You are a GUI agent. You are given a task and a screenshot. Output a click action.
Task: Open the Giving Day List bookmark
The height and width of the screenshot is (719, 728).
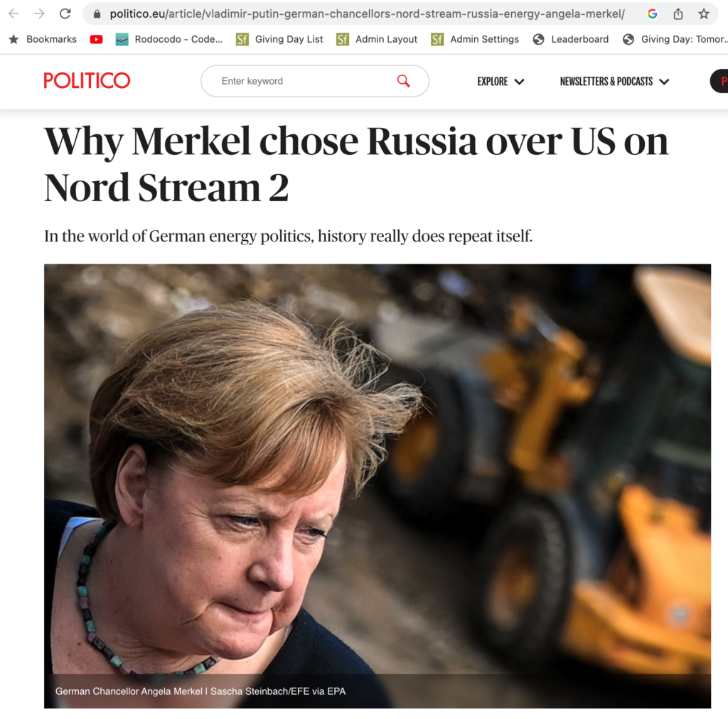pos(279,39)
